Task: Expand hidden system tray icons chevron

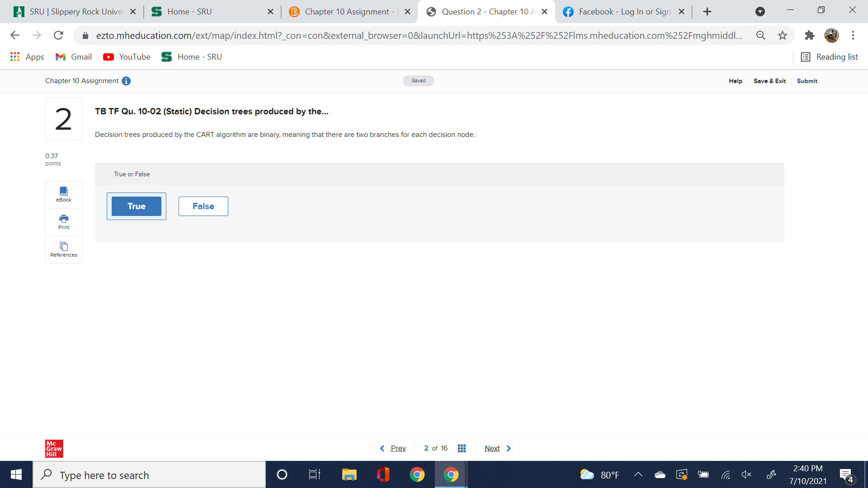Action: click(638, 474)
